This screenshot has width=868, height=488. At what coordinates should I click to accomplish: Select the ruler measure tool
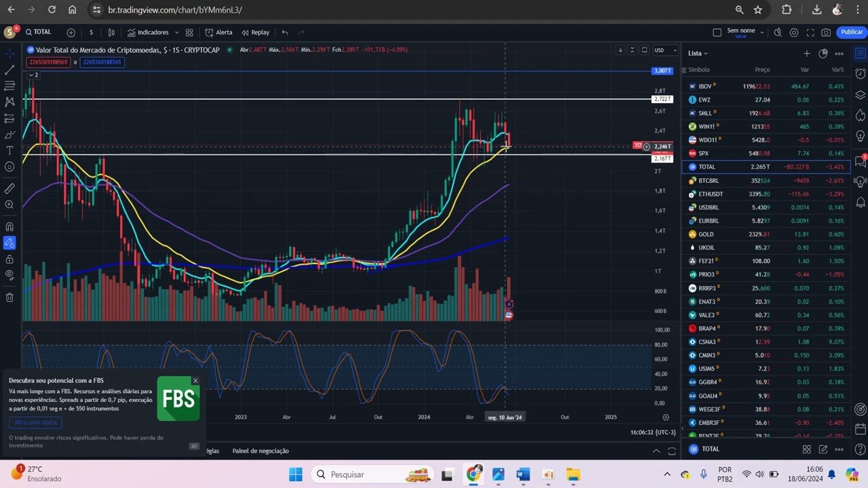point(9,188)
